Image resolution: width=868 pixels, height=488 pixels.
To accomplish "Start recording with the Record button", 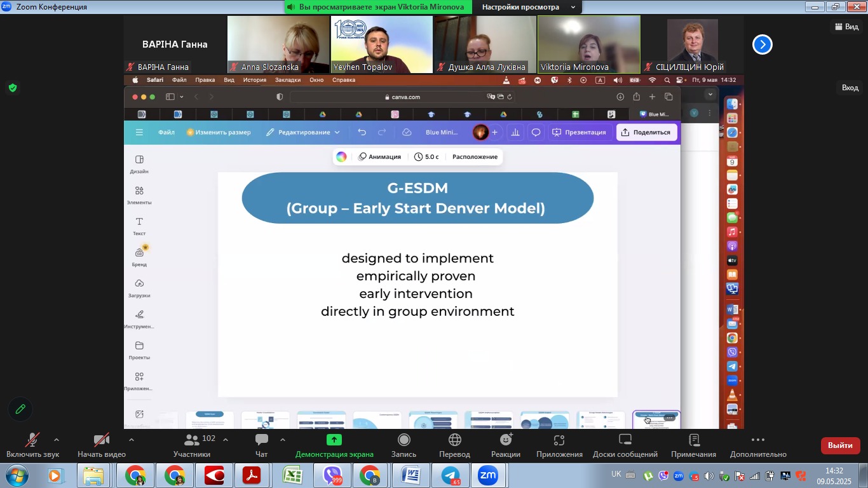I will point(403,445).
